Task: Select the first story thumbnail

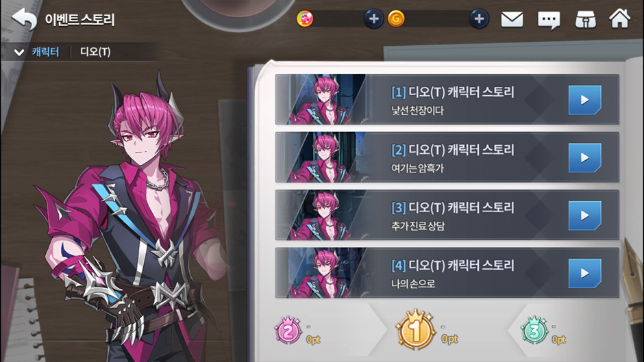Action: pyautogui.click(x=321, y=99)
